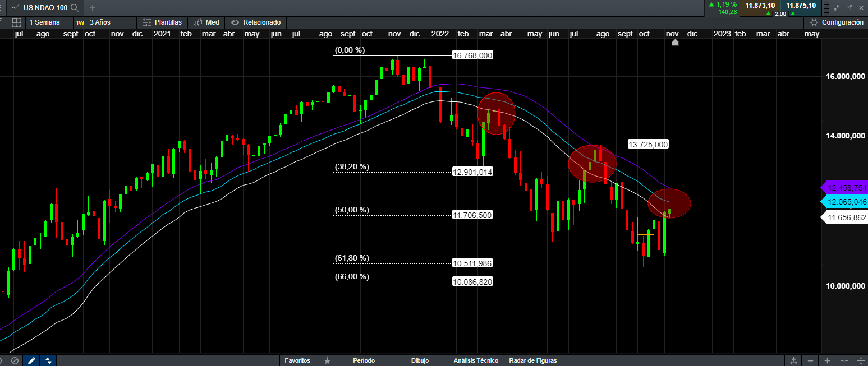The width and height of the screenshot is (868, 366).
Task: Click the eye icon next to Relacionado
Action: tap(235, 22)
